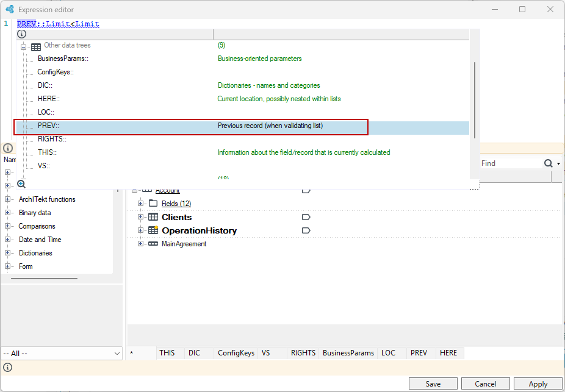Switch to the HERE tab
The height and width of the screenshot is (392, 565).
(450, 353)
